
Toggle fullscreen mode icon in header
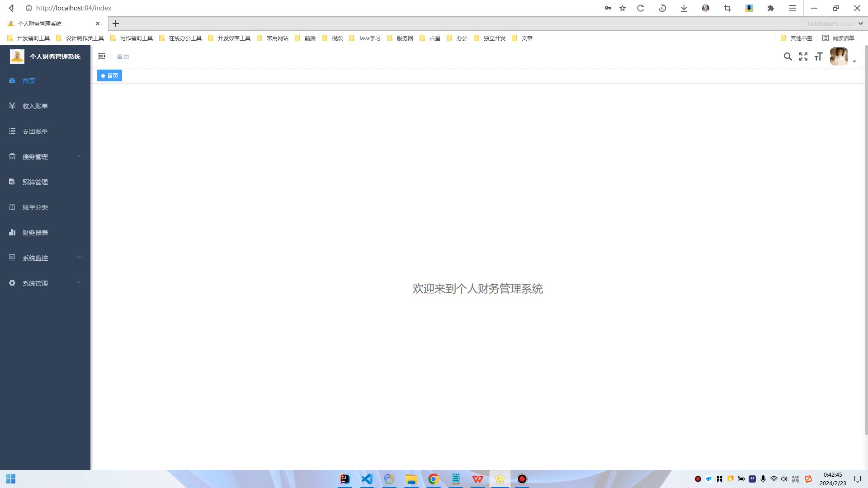point(803,56)
